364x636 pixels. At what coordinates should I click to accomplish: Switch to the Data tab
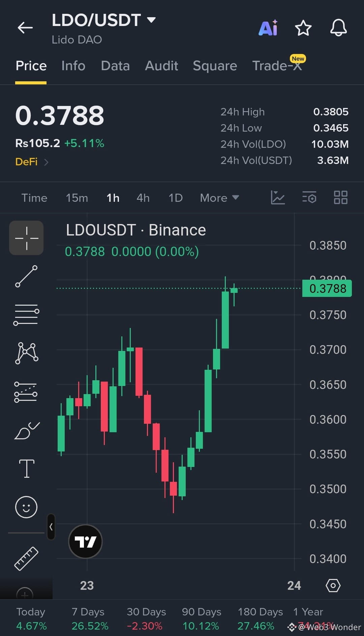[x=115, y=66]
